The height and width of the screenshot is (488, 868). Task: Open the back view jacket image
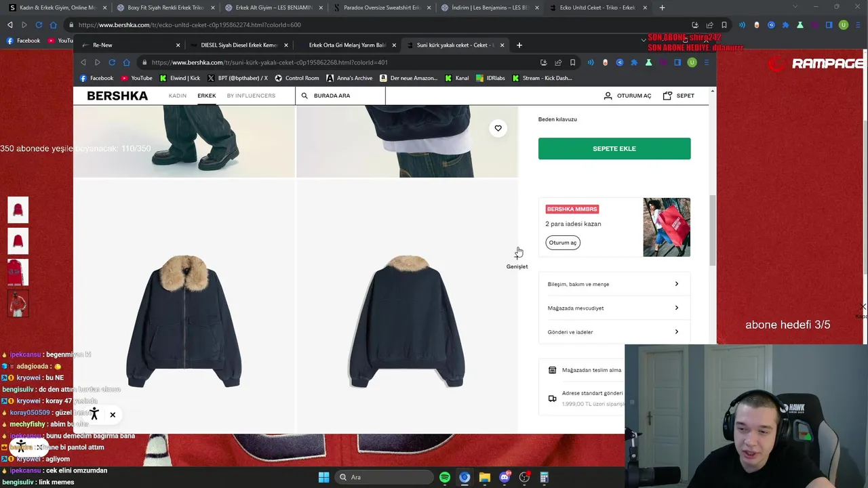(407, 305)
